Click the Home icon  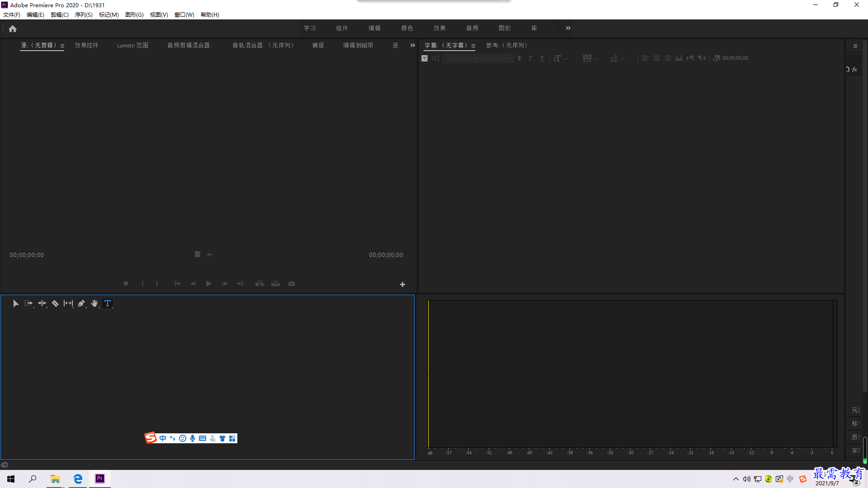13,28
